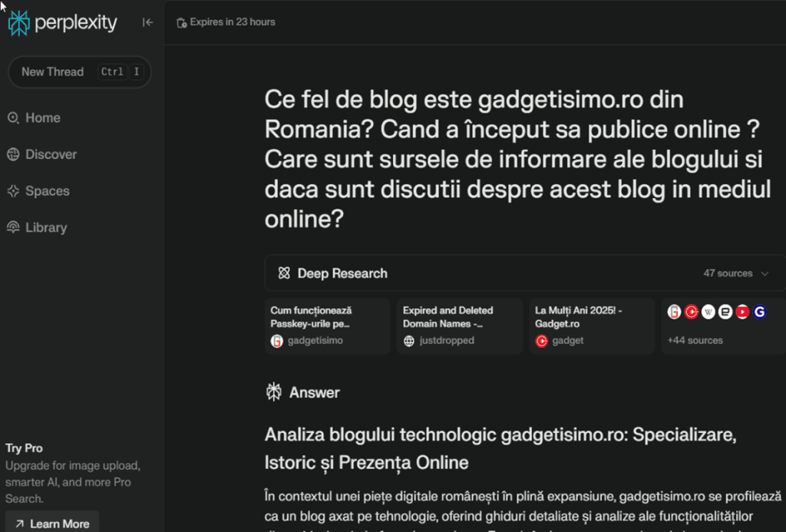Open the 'Expired and Deleted Domain Names' source
This screenshot has height=532, width=786.
pos(460,326)
